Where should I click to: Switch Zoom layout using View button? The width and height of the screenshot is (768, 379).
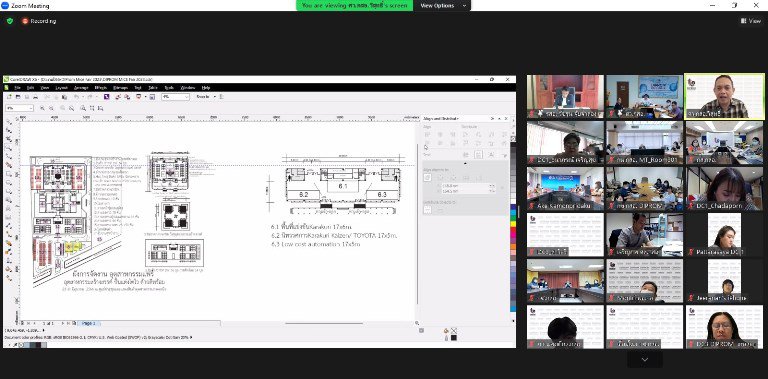tap(750, 21)
